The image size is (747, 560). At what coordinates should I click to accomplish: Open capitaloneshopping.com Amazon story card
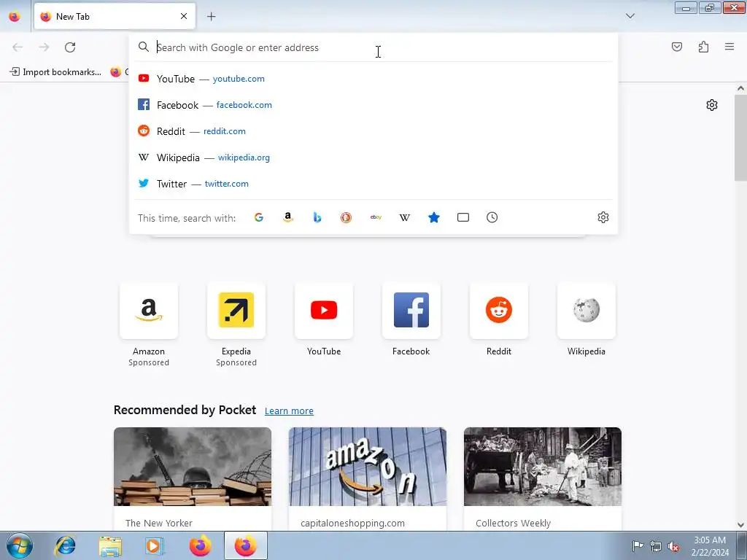click(368, 478)
